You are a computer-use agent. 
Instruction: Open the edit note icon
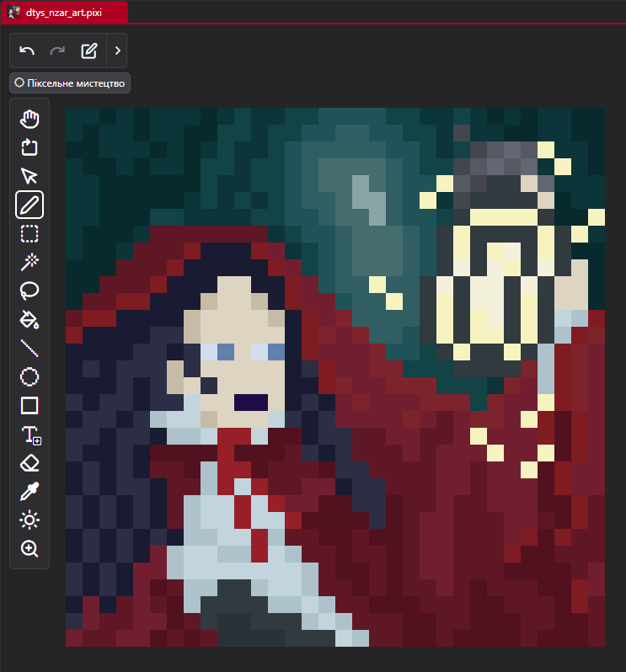point(89,51)
